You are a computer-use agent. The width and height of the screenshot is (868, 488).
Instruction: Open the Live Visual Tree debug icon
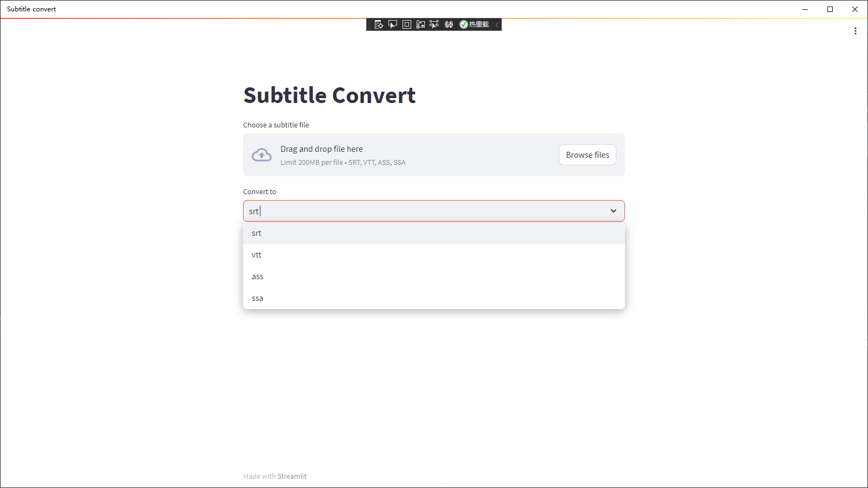(x=379, y=24)
